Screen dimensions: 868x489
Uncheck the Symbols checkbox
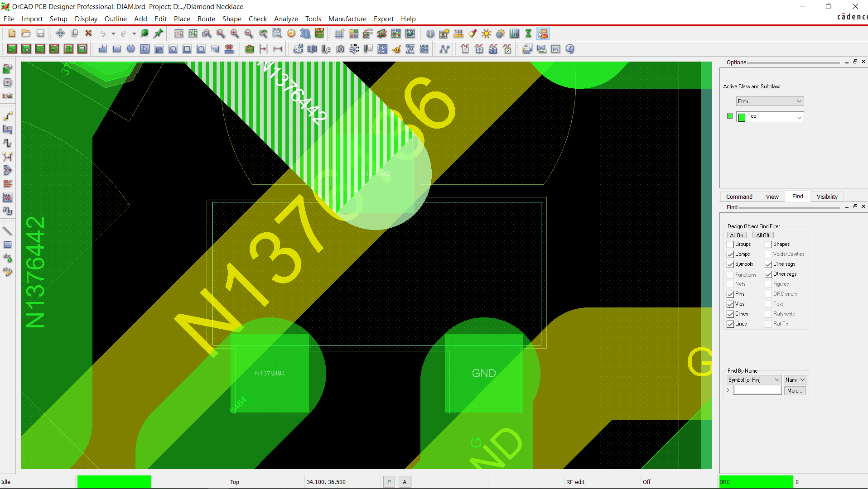coord(730,264)
